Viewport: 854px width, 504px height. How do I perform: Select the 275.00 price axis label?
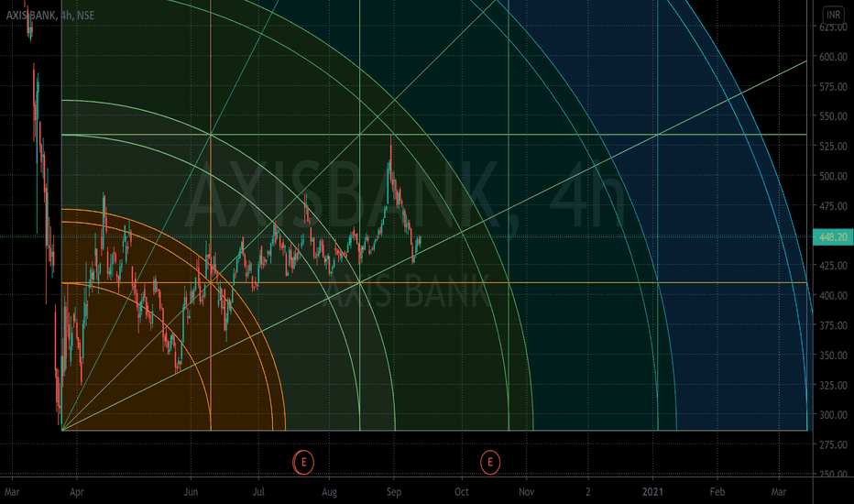click(x=833, y=444)
